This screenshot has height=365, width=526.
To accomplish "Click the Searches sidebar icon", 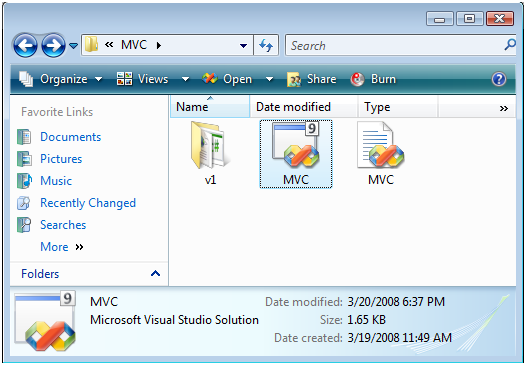I will [x=24, y=225].
